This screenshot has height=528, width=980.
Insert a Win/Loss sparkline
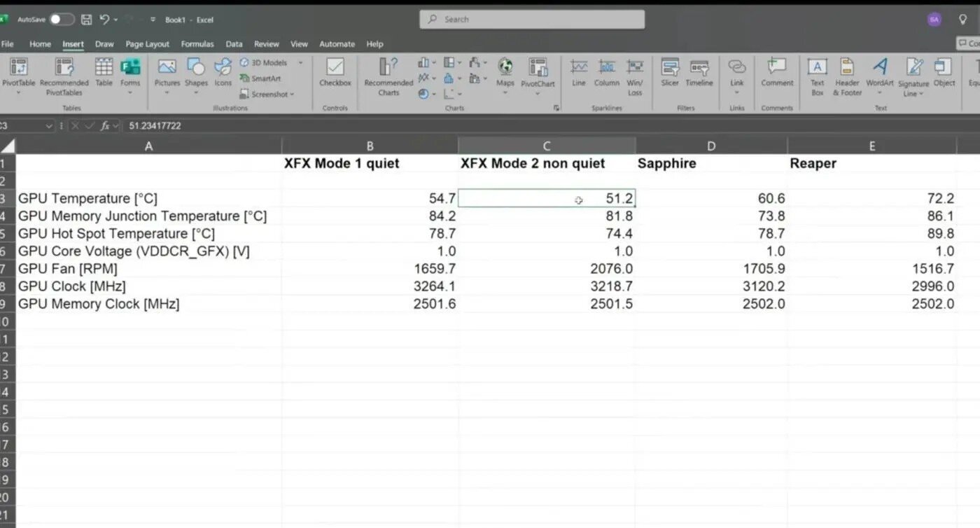(635, 76)
